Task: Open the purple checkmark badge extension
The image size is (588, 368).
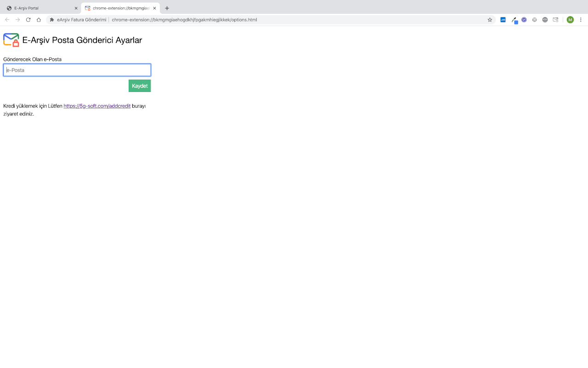Action: click(x=524, y=20)
